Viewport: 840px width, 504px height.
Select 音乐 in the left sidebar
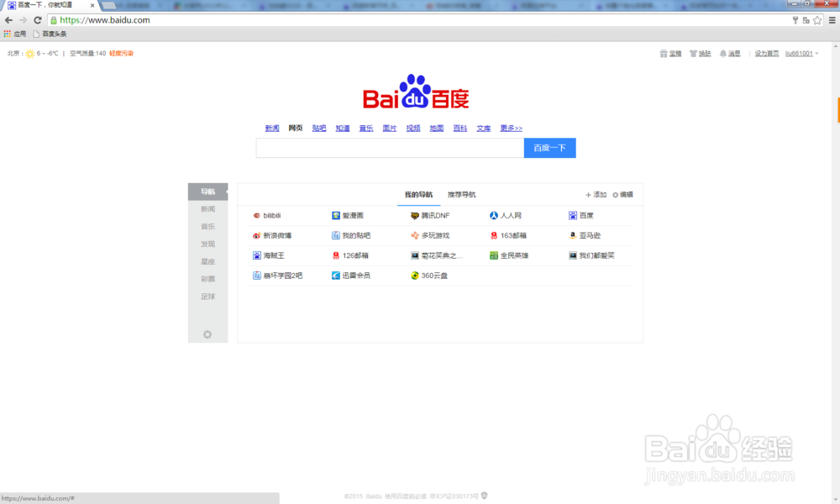(x=207, y=227)
